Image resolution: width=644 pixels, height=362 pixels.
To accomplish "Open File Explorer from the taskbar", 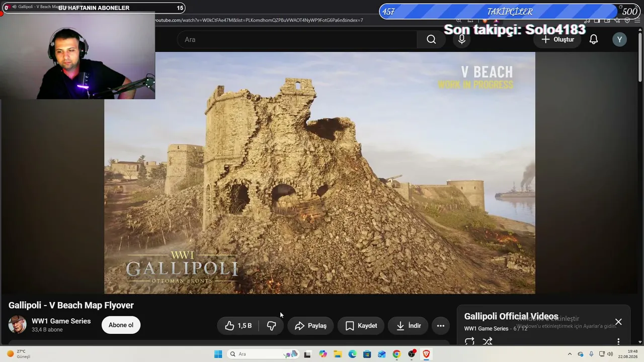I will click(338, 354).
